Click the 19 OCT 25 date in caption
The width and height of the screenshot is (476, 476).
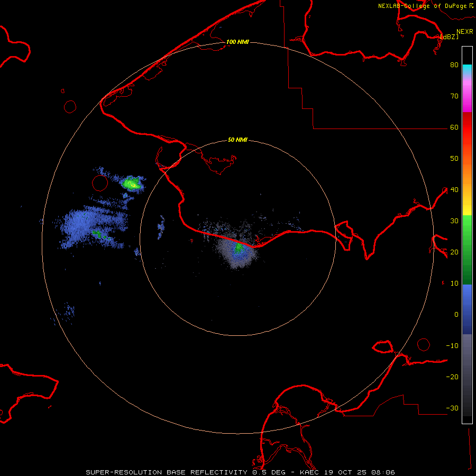(345, 472)
